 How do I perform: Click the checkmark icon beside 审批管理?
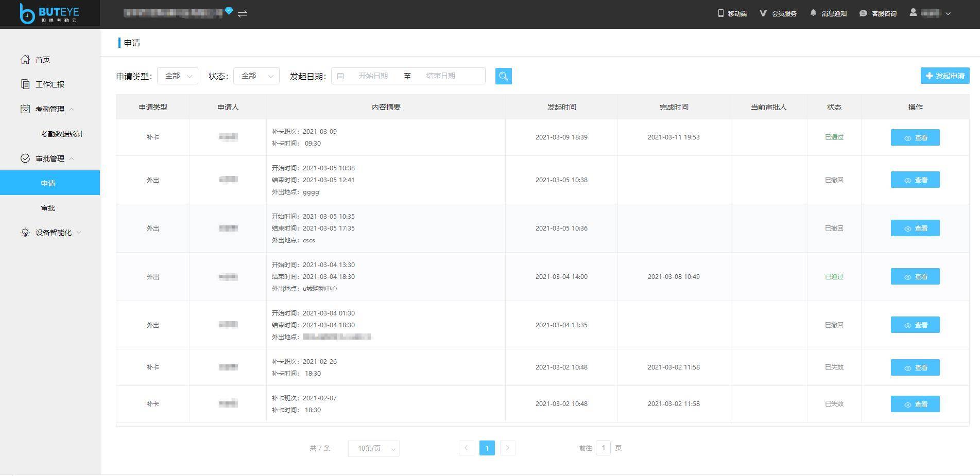click(x=25, y=158)
